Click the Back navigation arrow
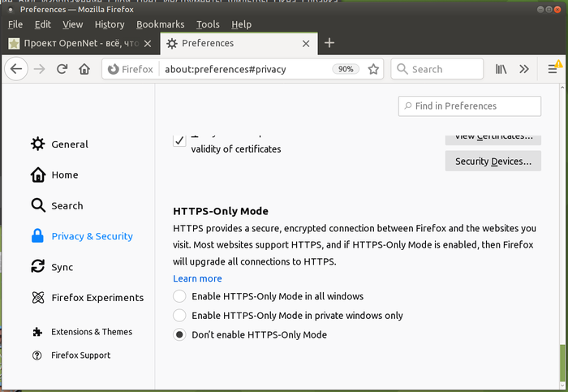The image size is (568, 392). pyautogui.click(x=15, y=70)
